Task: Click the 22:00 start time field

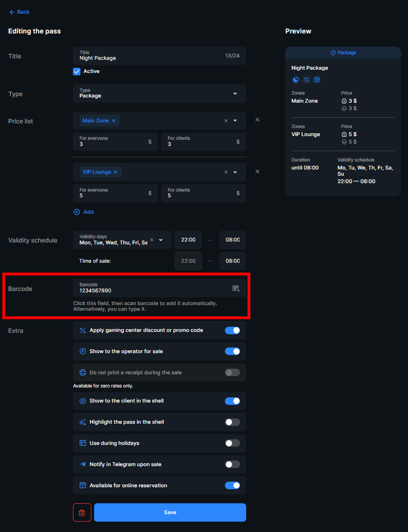Action: [x=188, y=240]
